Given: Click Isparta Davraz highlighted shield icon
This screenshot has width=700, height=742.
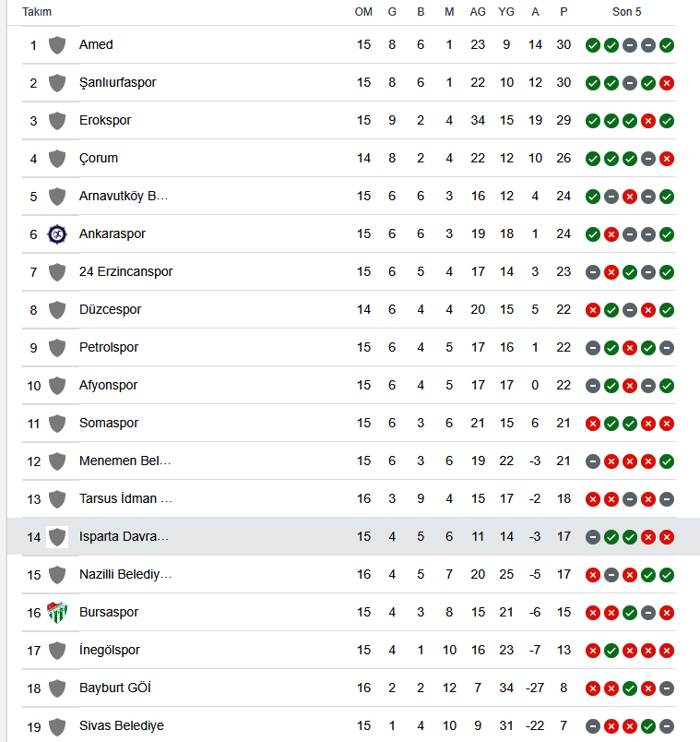Looking at the screenshot, I should pos(57,537).
